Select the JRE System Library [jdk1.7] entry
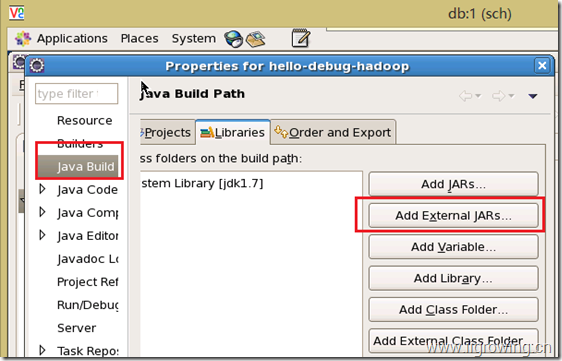 coord(202,184)
